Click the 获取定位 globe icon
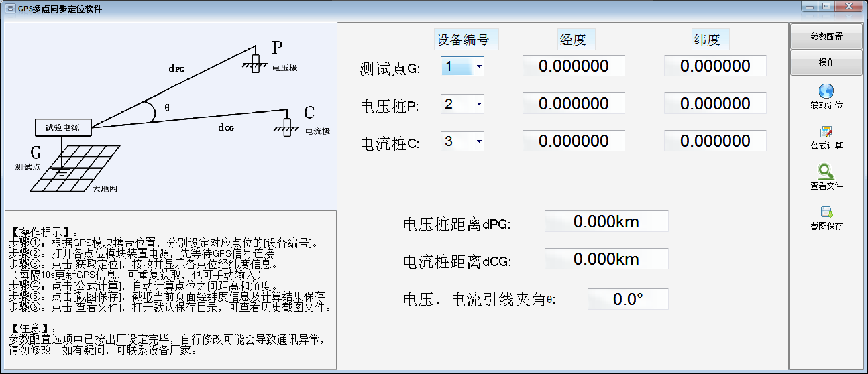 click(x=826, y=92)
